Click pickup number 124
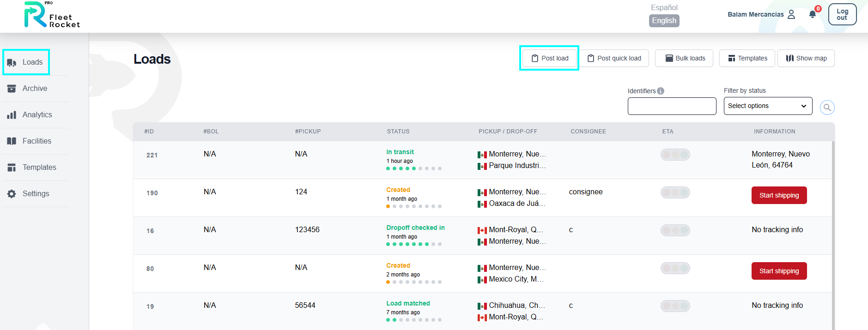Screen dimensions: 868x330 click(x=301, y=192)
